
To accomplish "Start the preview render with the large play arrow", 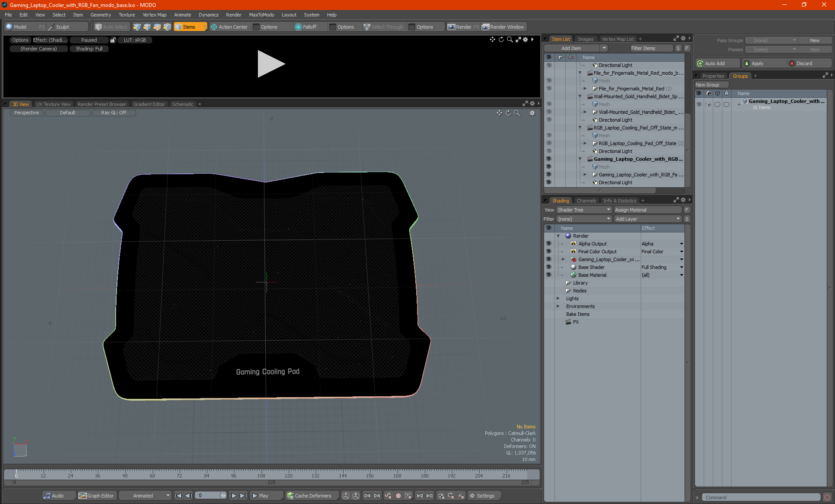I will [x=271, y=64].
